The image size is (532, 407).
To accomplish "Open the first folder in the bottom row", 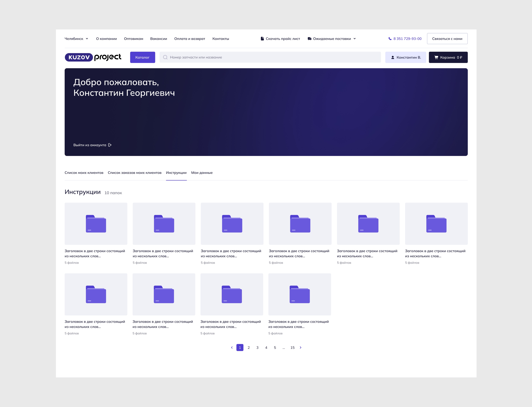I will 96,294.
